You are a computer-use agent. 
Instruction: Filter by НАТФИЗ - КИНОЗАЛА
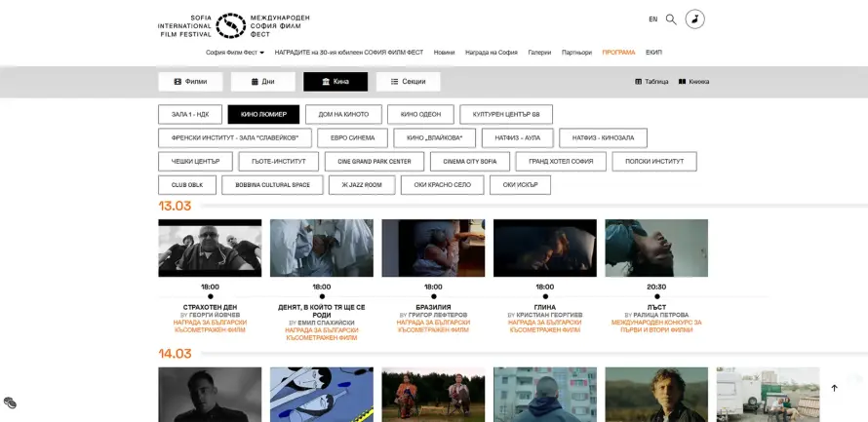(x=603, y=138)
